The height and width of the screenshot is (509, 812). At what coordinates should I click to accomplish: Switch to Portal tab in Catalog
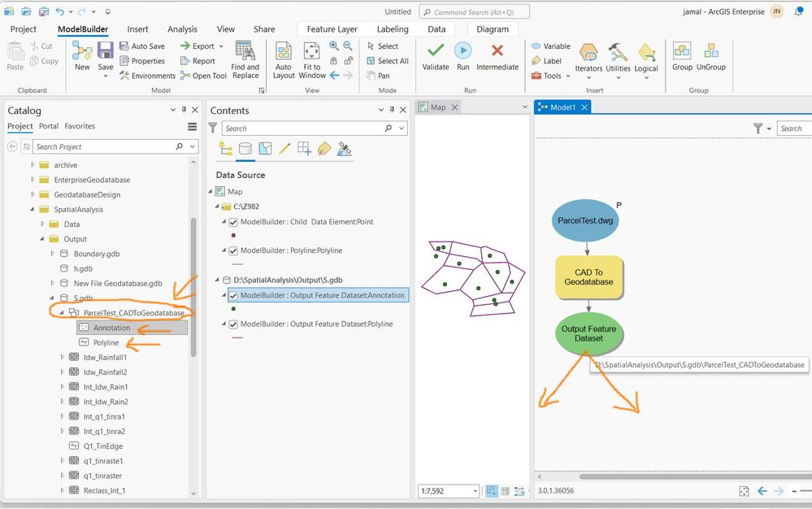click(49, 126)
